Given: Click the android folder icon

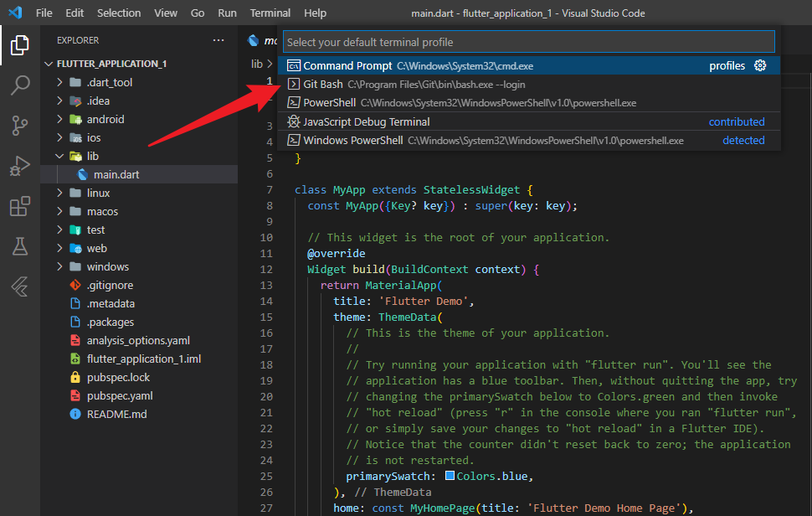Looking at the screenshot, I should (75, 119).
